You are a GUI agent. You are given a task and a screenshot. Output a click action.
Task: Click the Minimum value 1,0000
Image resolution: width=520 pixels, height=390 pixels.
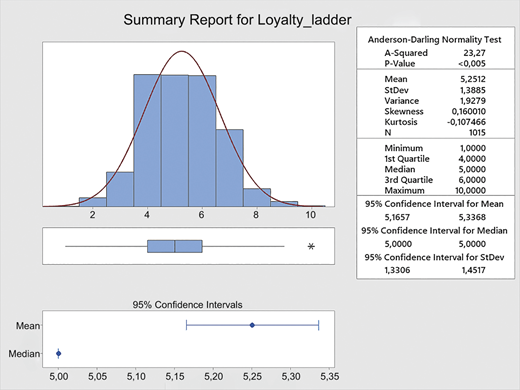pyautogui.click(x=473, y=148)
